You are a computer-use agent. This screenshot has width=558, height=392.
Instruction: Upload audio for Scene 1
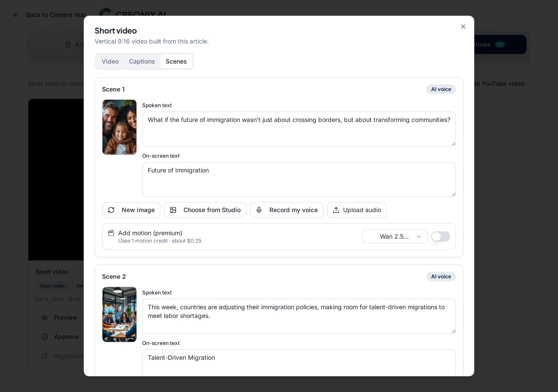[357, 210]
